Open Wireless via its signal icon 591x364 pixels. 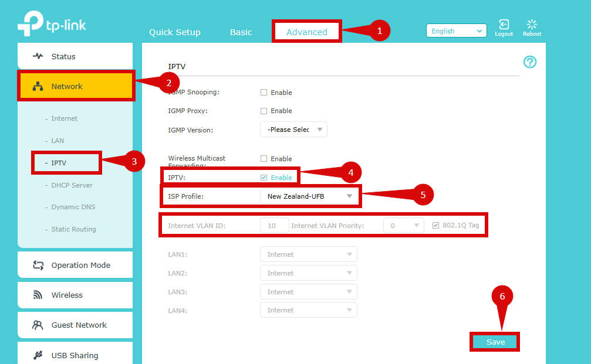point(38,295)
